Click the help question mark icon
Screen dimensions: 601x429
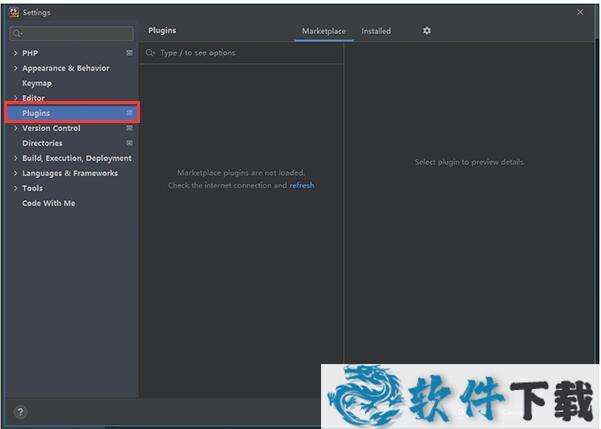coord(20,412)
